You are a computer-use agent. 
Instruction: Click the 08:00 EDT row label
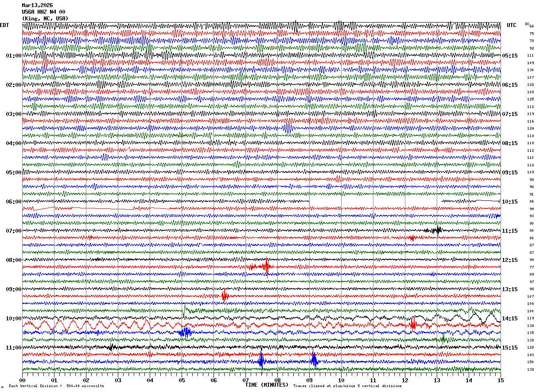click(14, 260)
